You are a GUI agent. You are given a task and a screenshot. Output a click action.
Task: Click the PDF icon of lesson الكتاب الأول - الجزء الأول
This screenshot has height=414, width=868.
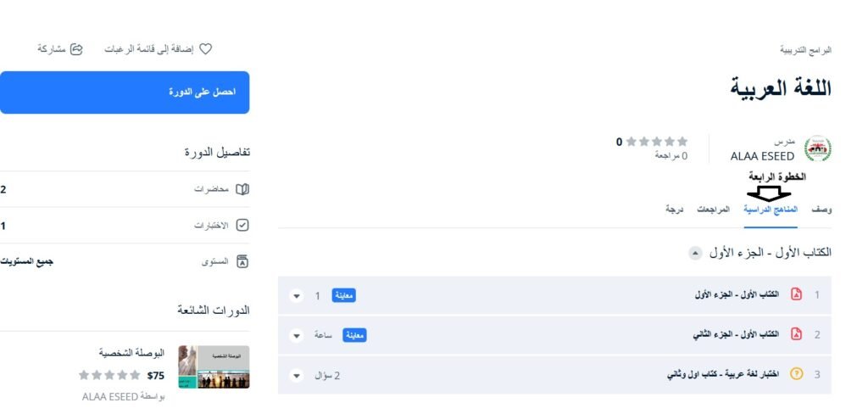coord(796,295)
